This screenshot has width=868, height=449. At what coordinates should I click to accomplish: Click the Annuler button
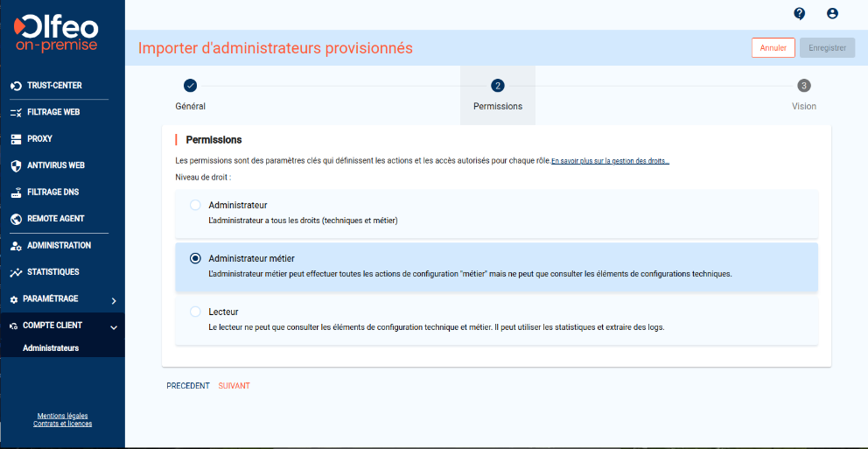(x=773, y=48)
